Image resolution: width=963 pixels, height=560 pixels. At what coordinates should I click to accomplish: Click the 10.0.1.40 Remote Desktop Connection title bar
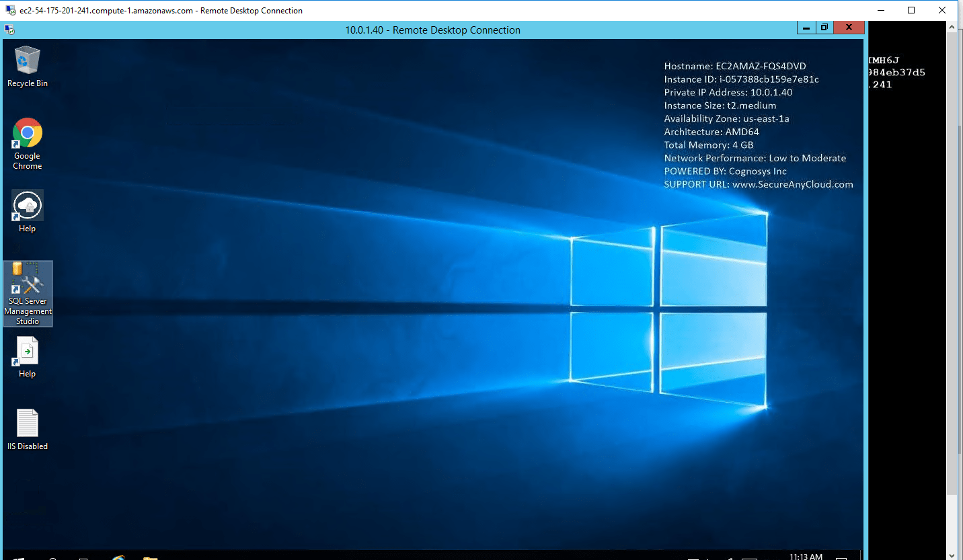pyautogui.click(x=432, y=30)
